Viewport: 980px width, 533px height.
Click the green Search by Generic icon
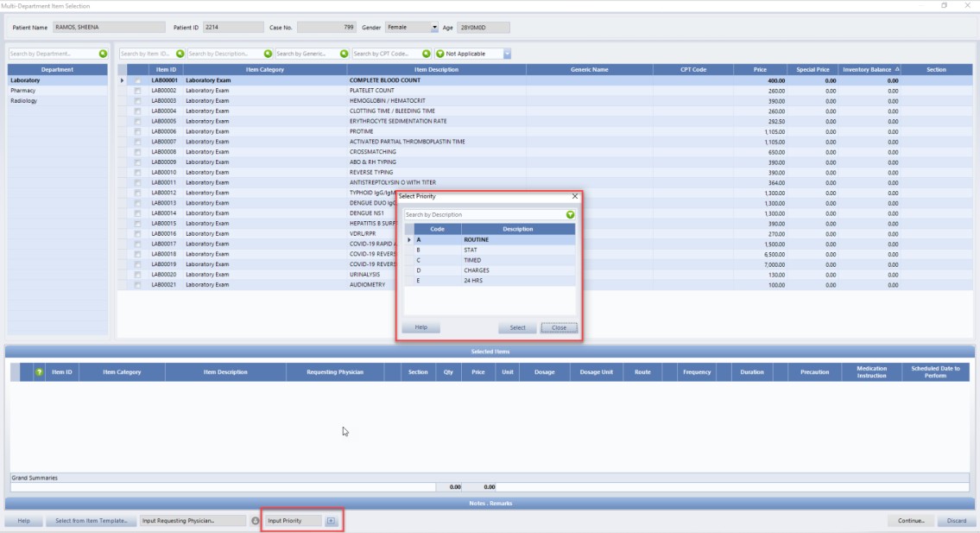(345, 54)
